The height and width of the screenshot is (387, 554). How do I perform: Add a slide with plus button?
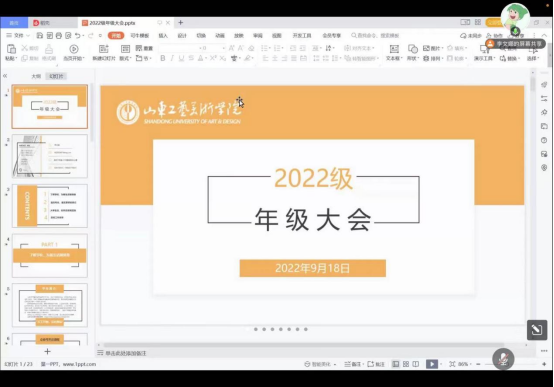click(47, 351)
